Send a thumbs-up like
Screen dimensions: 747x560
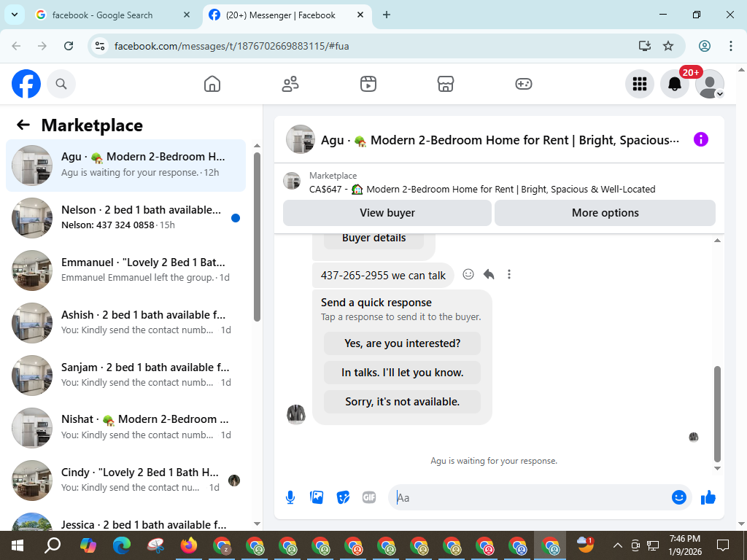pyautogui.click(x=708, y=497)
